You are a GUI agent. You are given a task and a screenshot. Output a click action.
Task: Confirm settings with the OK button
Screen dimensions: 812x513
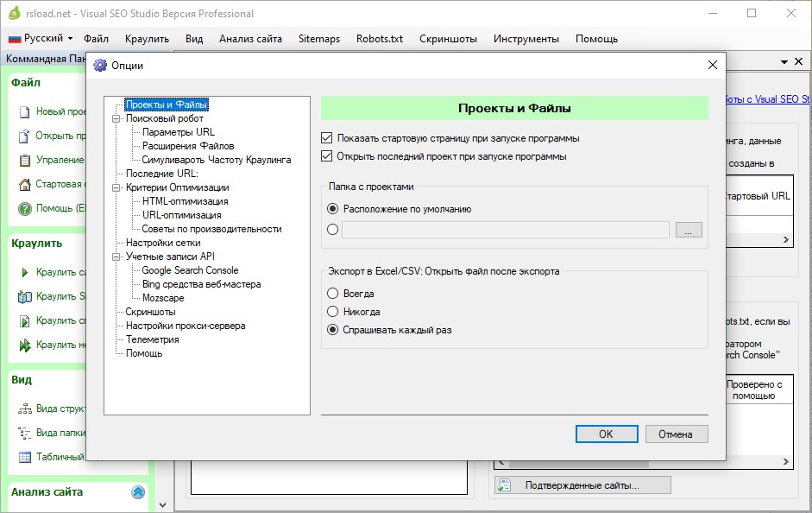click(607, 434)
